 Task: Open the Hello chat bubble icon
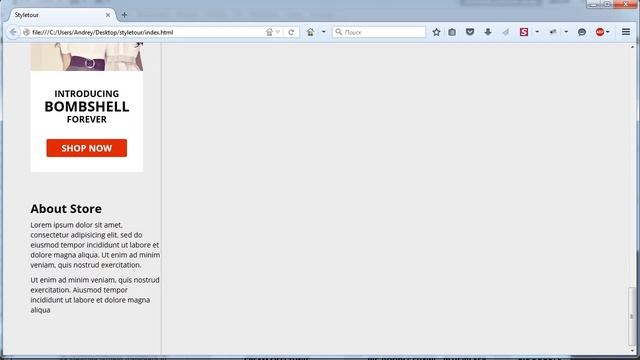click(x=582, y=32)
